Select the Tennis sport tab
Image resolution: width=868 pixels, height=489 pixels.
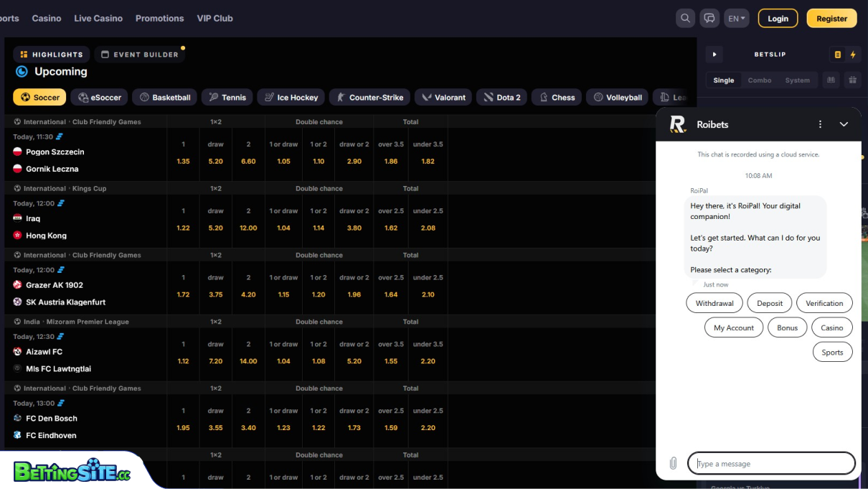pyautogui.click(x=227, y=98)
